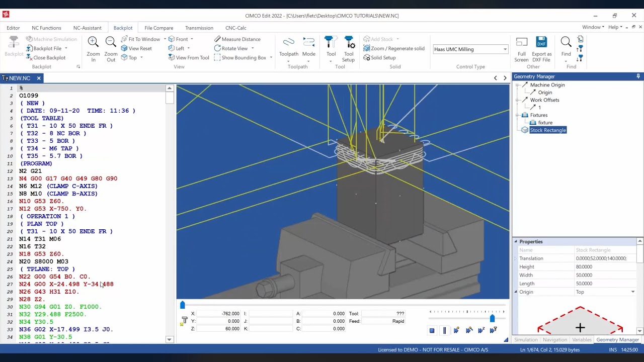Toggle Show Bounding Box option

coord(240,57)
